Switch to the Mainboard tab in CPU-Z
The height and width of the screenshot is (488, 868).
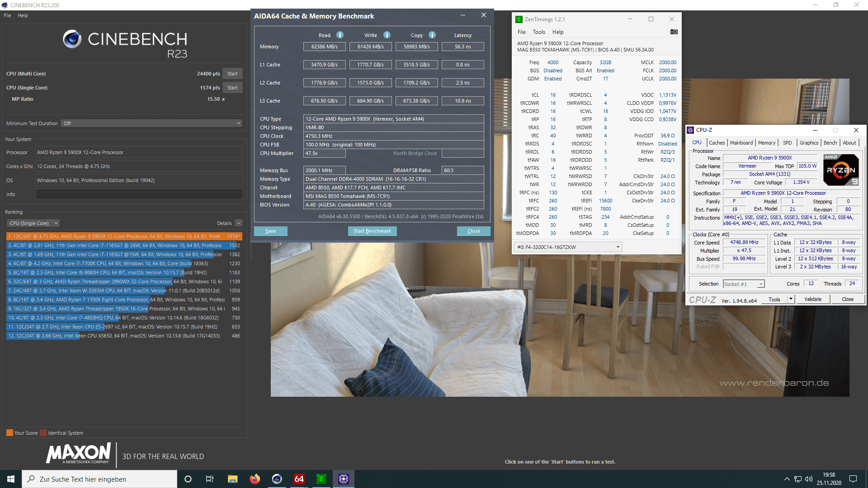click(x=741, y=143)
